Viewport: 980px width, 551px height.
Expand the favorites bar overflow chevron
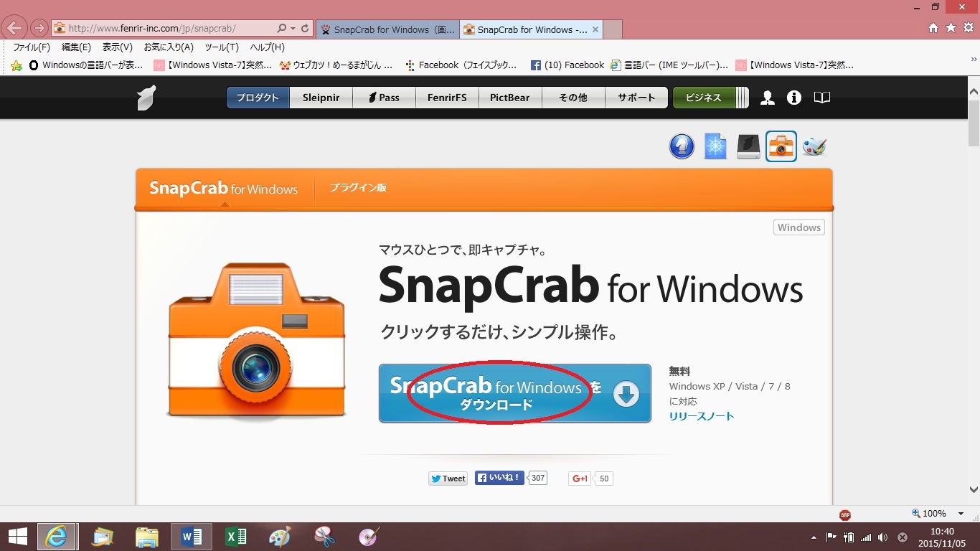coord(974,60)
